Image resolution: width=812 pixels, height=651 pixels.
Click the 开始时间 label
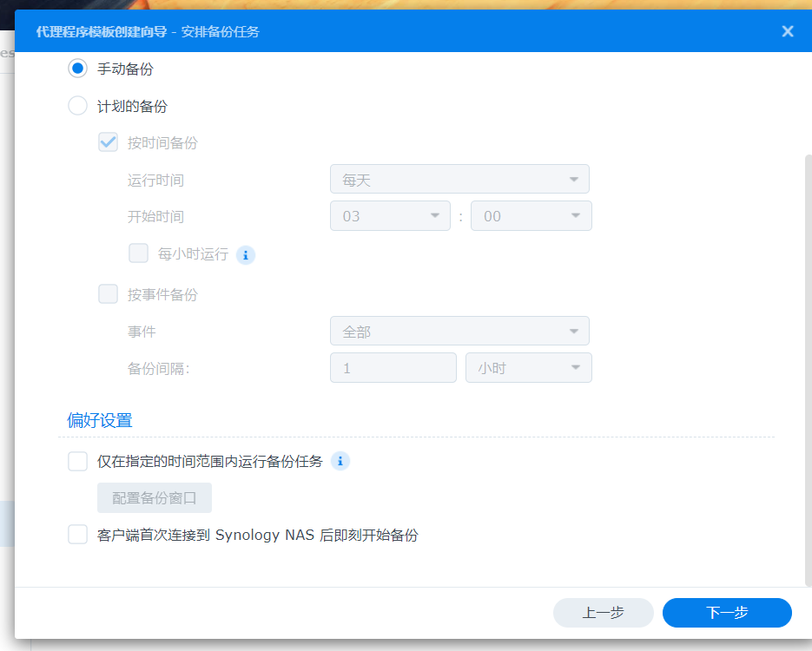(155, 216)
